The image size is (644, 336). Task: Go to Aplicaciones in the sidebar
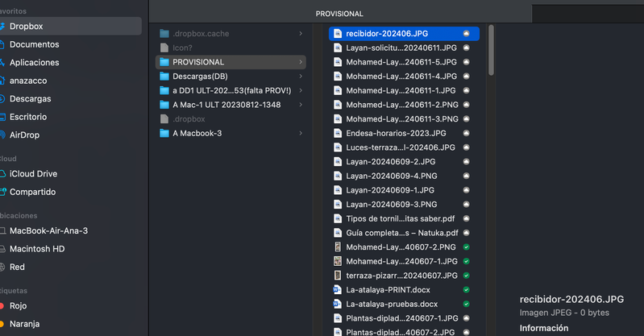pos(34,63)
